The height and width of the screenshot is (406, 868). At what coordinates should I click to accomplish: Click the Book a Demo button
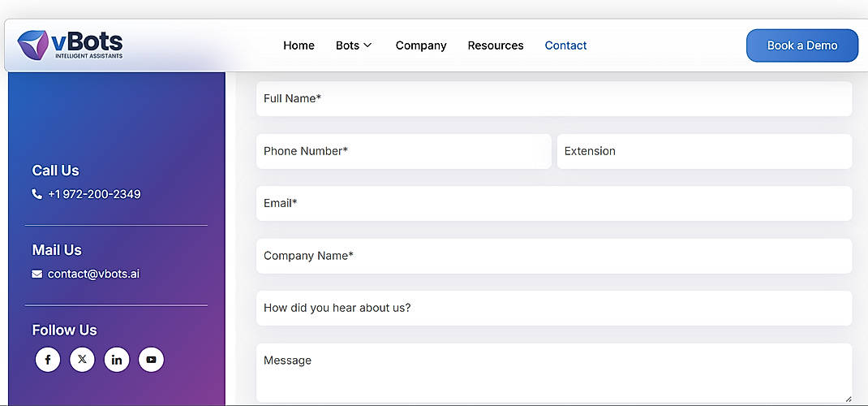[802, 45]
